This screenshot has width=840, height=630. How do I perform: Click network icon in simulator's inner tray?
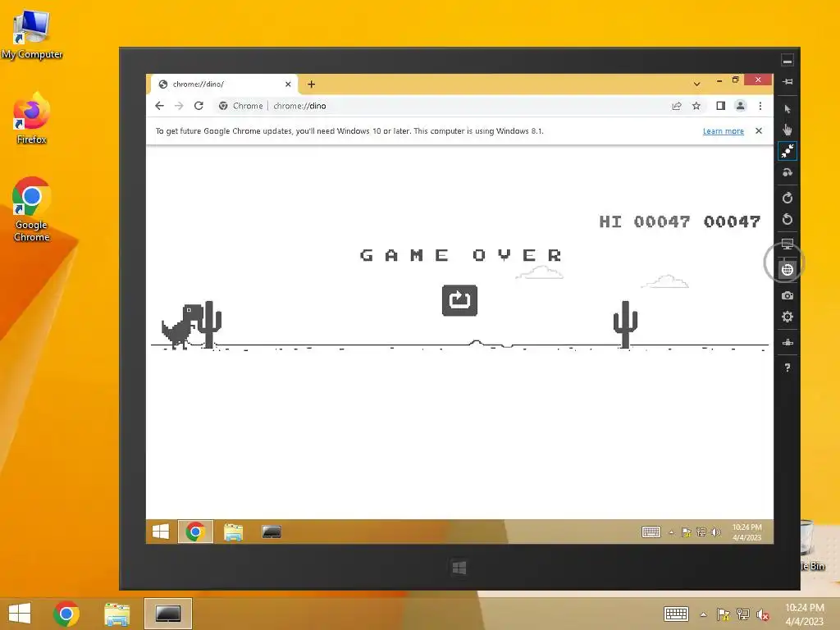[701, 532]
